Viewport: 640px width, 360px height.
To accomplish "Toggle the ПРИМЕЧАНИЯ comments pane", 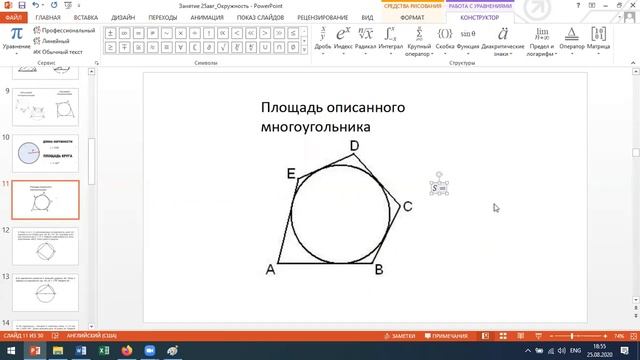I will (446, 336).
